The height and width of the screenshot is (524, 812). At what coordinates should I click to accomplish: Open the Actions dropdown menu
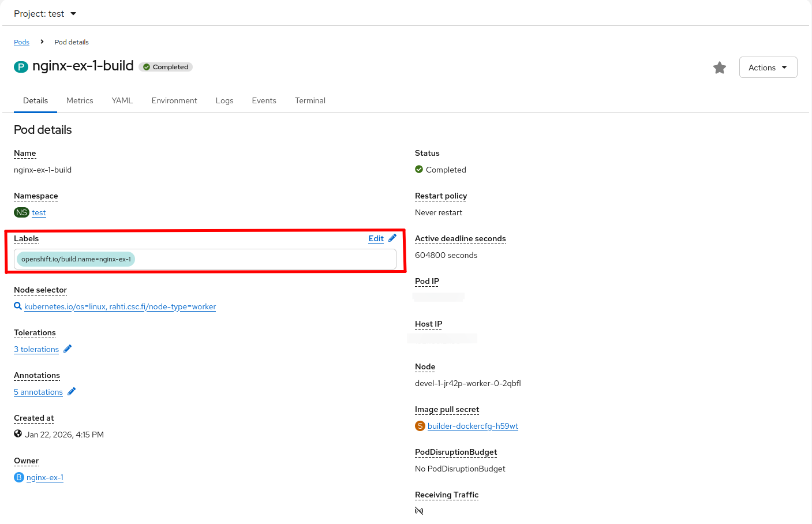(x=768, y=68)
